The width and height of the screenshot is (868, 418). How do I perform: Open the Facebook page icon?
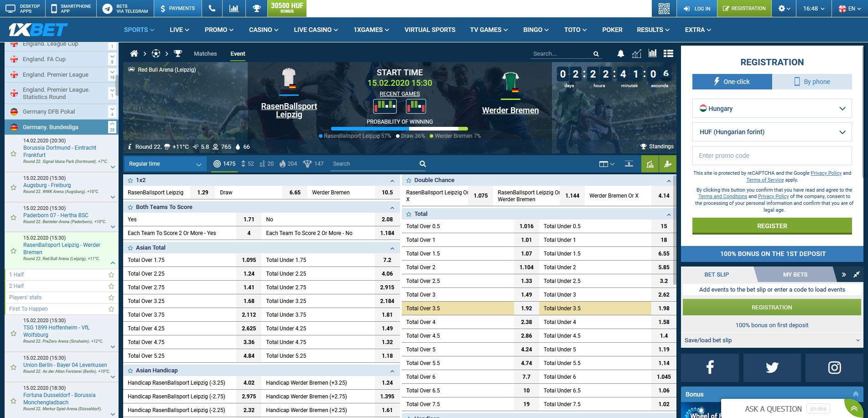click(710, 367)
